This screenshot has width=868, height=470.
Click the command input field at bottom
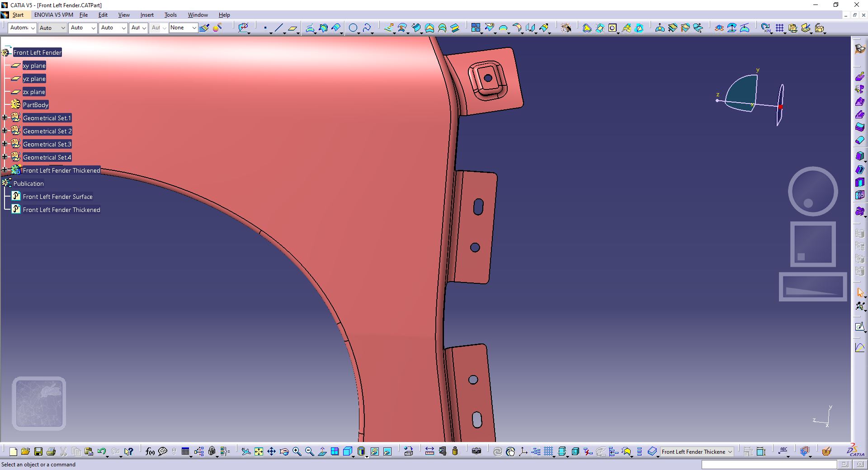[x=769, y=465]
